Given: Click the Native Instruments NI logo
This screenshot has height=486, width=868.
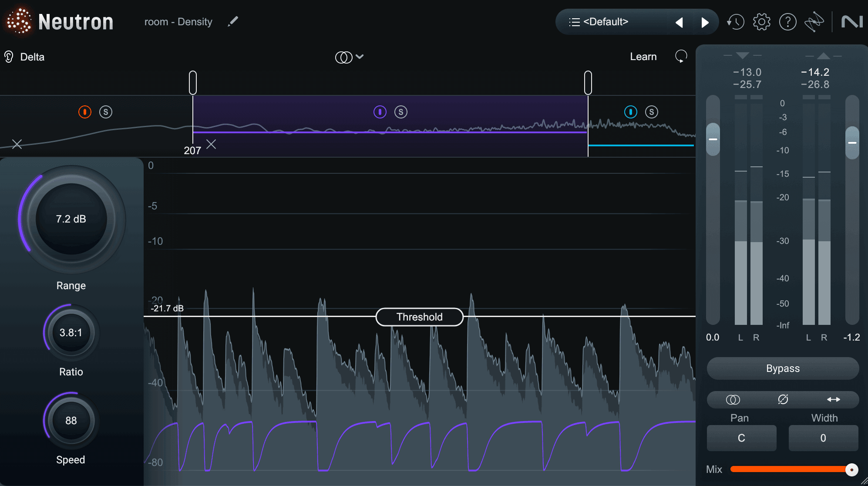Looking at the screenshot, I should click(852, 22).
